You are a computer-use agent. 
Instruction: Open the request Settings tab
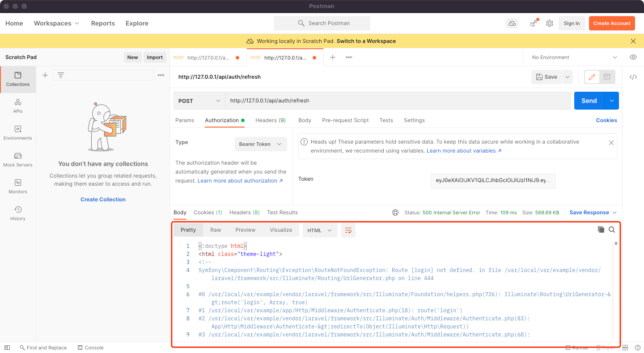(x=414, y=120)
